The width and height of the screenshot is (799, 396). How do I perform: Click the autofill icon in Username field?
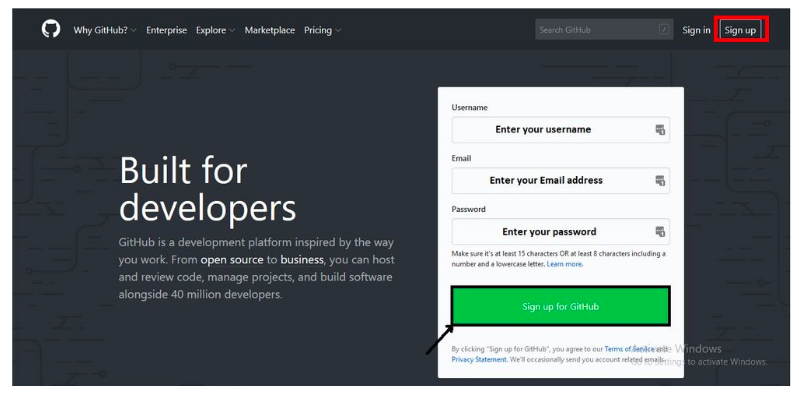click(x=660, y=129)
